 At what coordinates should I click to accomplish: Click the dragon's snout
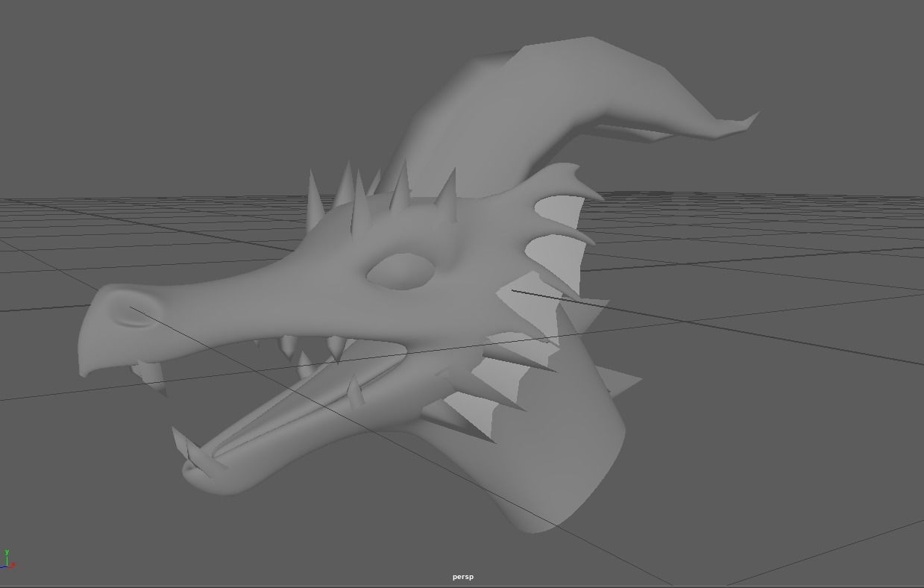[x=224, y=306]
